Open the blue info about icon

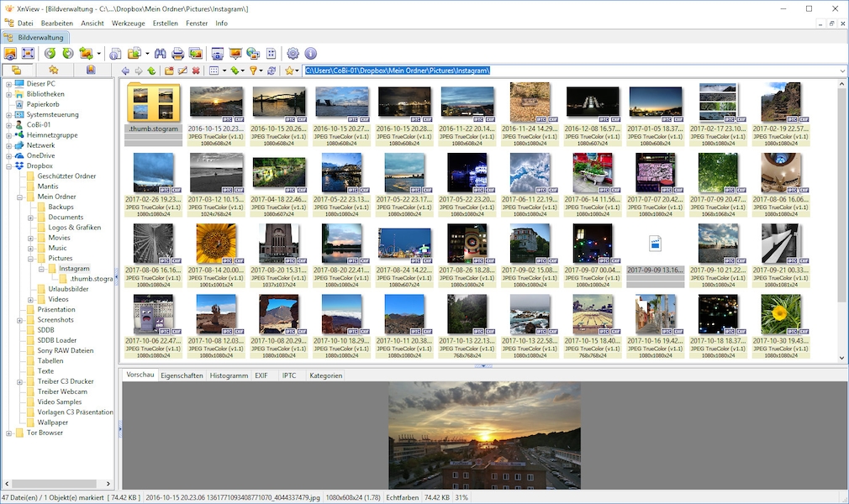311,54
